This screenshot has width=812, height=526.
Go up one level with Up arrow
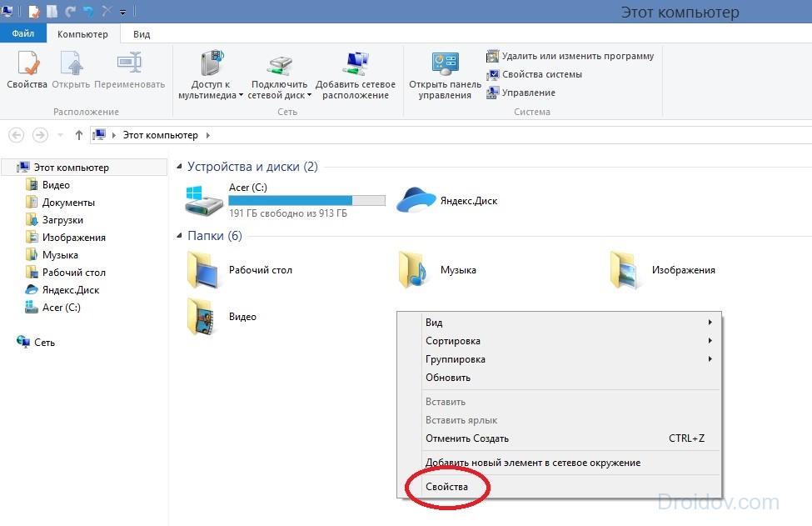click(x=79, y=135)
